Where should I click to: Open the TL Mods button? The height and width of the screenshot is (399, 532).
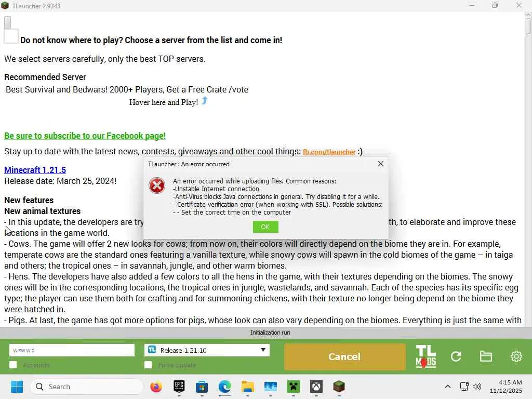426,356
